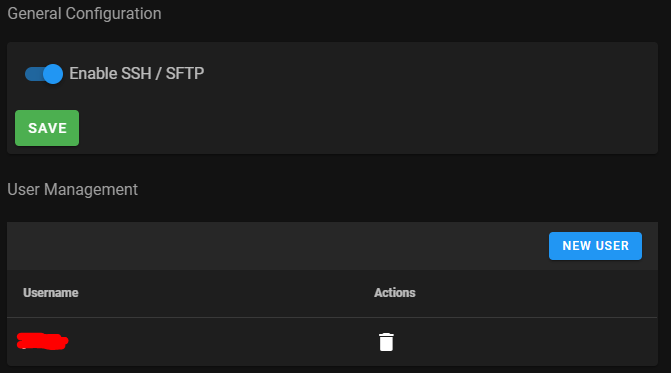Screen dimensions: 671x373
Task: Select the redacted username entry
Action: click(x=42, y=341)
